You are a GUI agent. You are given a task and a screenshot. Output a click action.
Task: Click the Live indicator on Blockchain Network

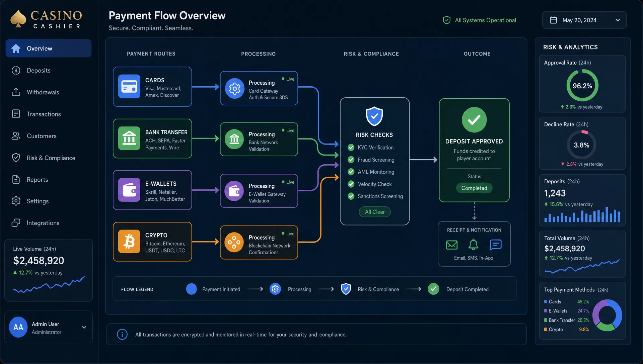pos(288,234)
